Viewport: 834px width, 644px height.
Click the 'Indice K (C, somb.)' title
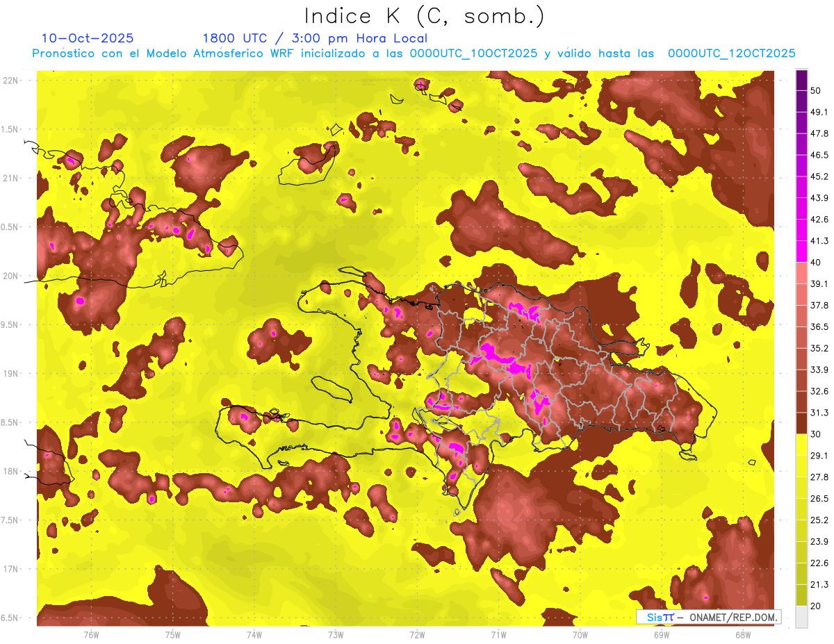click(x=425, y=16)
